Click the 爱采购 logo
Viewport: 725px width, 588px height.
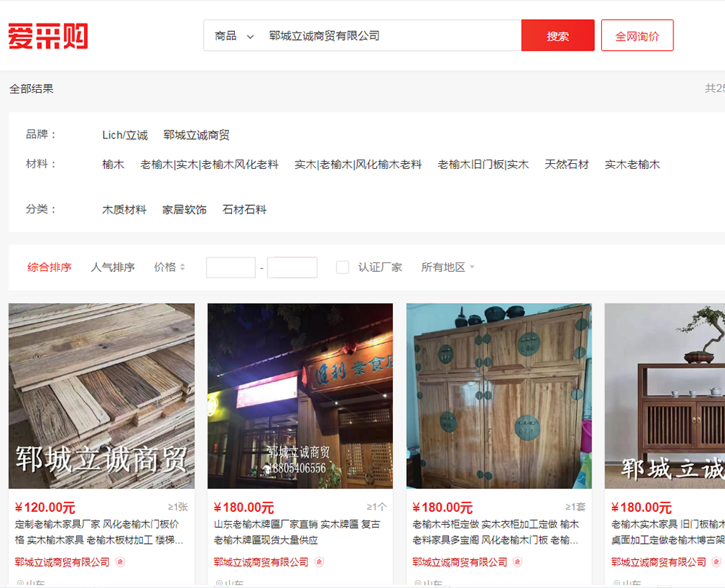(x=48, y=36)
